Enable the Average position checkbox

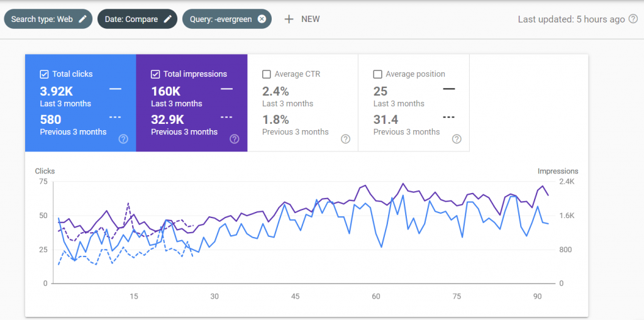tap(377, 74)
